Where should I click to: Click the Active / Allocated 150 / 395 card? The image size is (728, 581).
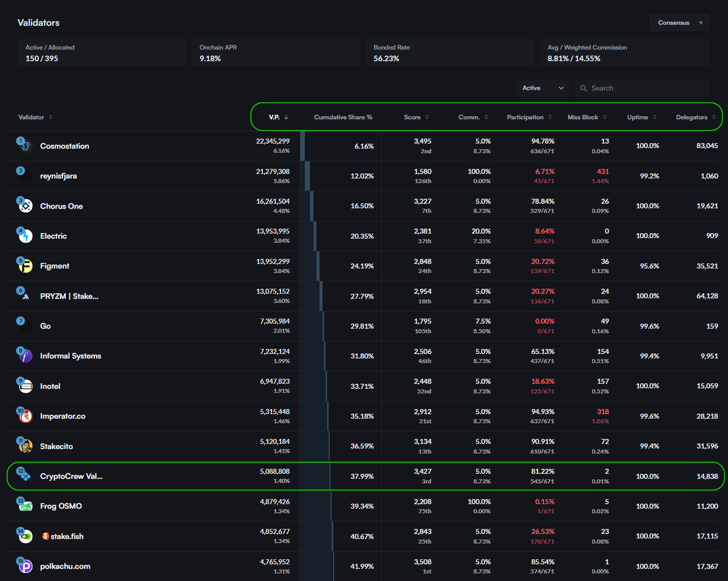[x=102, y=53]
